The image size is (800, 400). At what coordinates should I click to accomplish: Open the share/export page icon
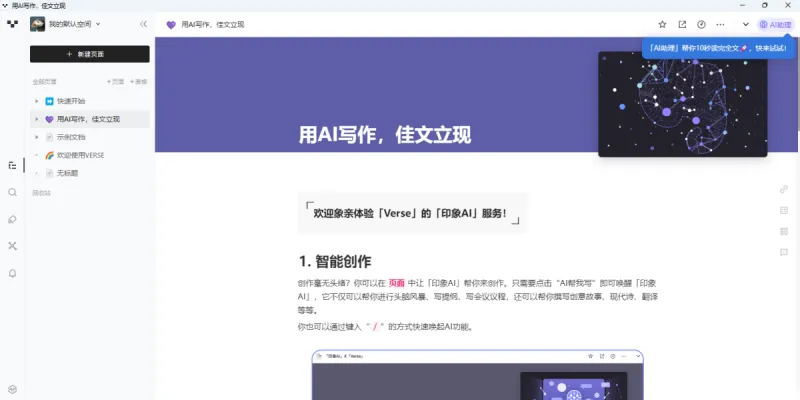(682, 24)
